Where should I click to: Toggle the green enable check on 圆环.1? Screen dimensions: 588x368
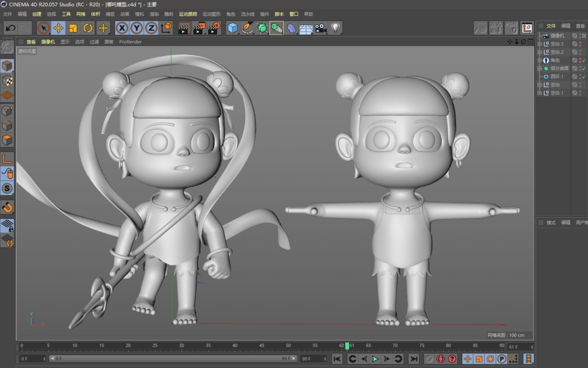coord(584,76)
